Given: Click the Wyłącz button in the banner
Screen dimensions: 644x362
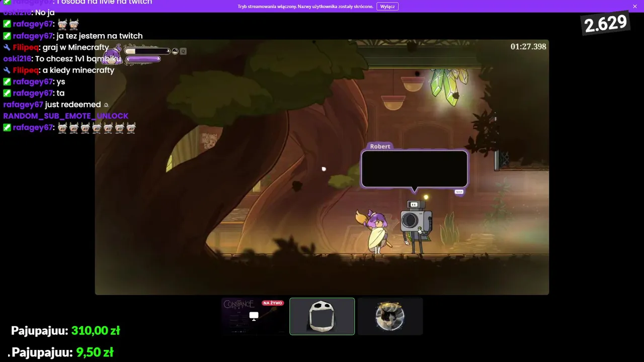Looking at the screenshot, I should (x=387, y=7).
